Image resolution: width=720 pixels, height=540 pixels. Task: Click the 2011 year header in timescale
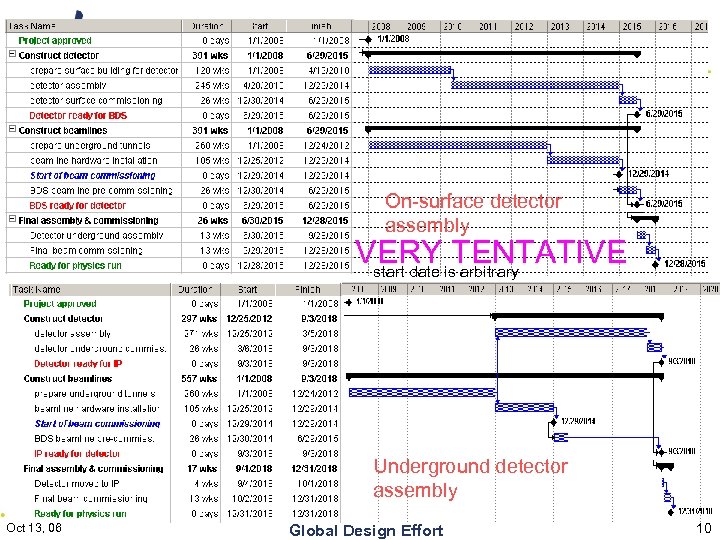(488, 27)
